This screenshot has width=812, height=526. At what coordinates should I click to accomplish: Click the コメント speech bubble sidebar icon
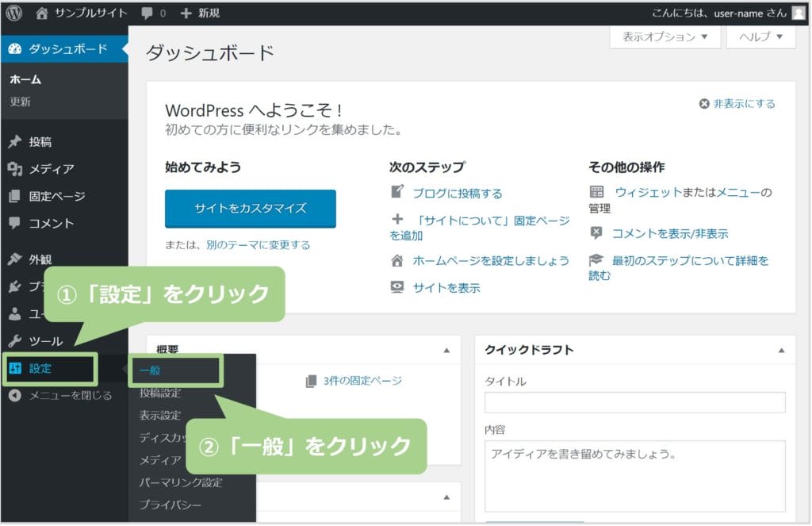click(x=15, y=224)
